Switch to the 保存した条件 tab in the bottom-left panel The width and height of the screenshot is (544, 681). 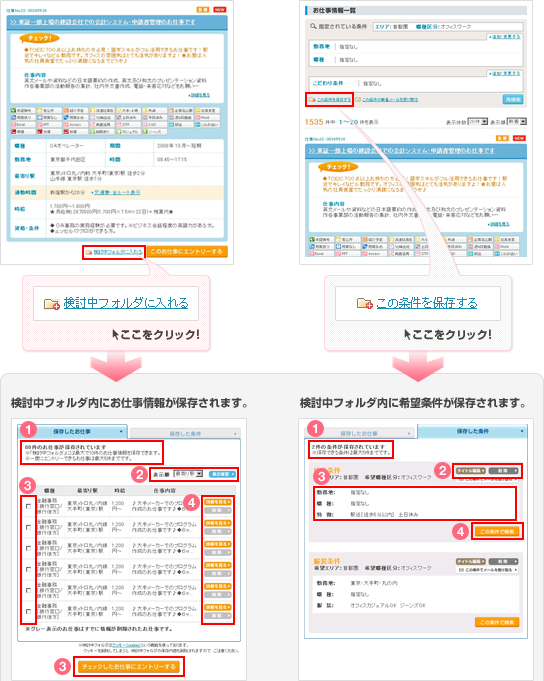pos(185,433)
